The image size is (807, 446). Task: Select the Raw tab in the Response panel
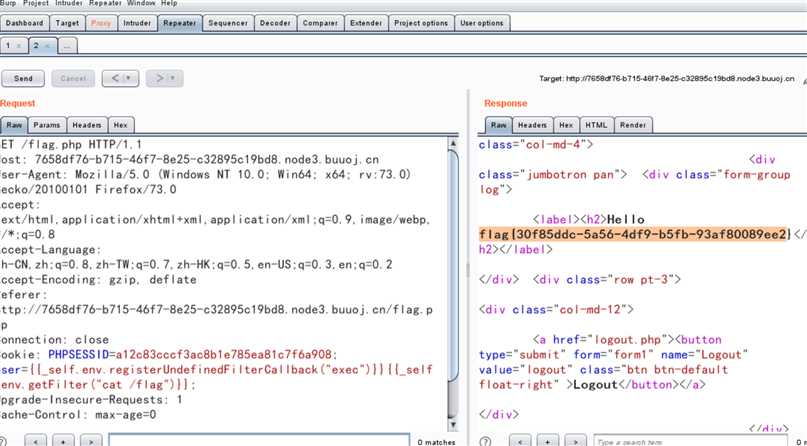[x=498, y=125]
